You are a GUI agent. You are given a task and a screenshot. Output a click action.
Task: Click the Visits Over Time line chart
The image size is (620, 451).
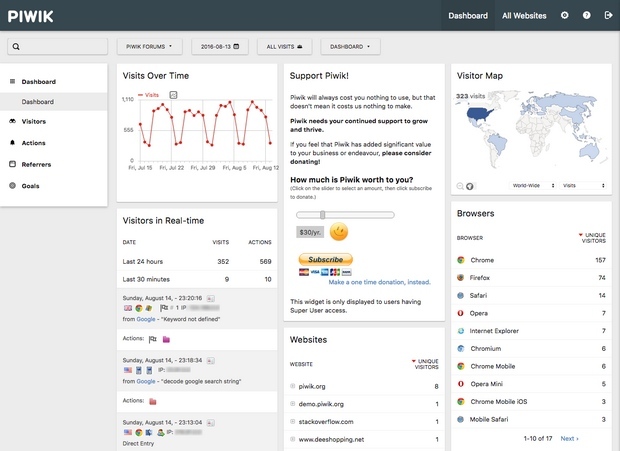tap(205, 131)
